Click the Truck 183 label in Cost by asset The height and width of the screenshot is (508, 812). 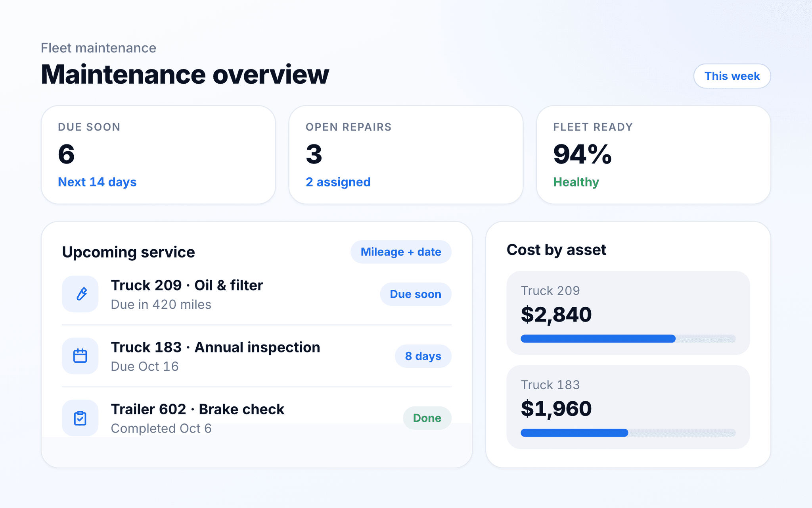pos(550,385)
